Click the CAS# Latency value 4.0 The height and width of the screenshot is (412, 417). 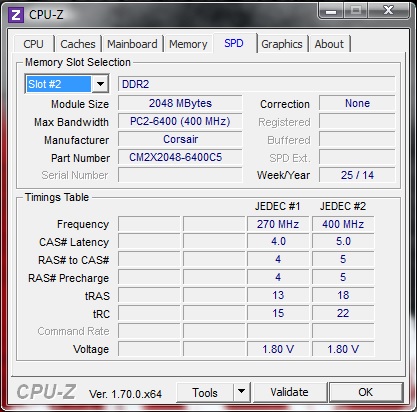[x=278, y=242]
